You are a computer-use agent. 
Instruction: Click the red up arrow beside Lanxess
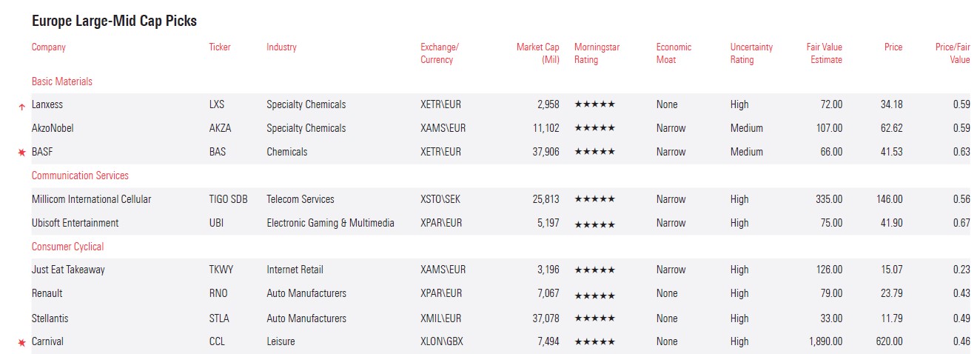point(21,106)
